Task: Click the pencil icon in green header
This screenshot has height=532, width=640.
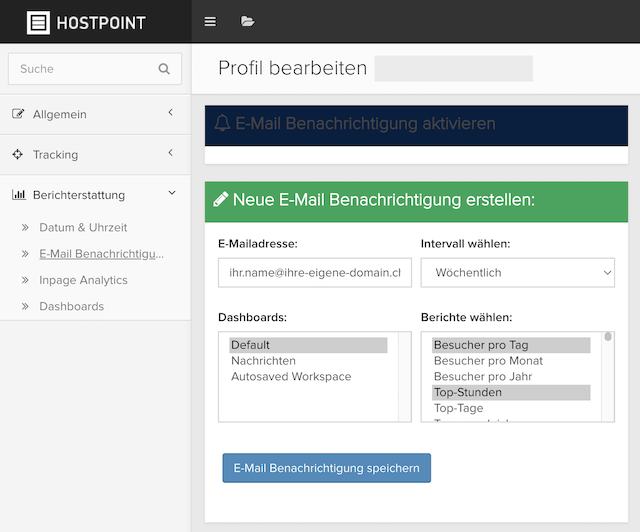Action: (221, 200)
